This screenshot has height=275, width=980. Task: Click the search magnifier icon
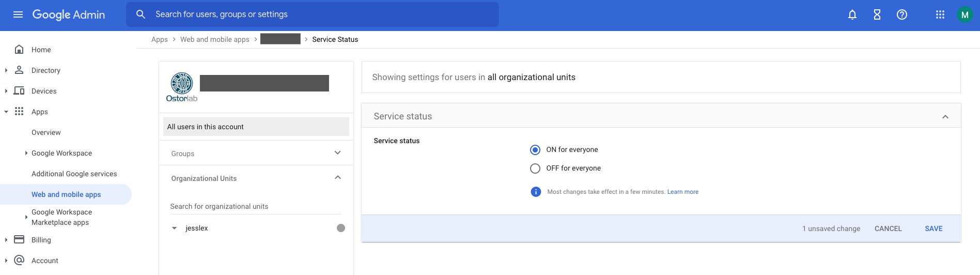point(141,14)
